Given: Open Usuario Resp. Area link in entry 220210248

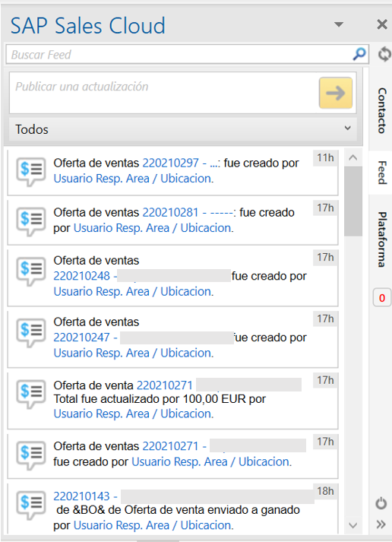Looking at the screenshot, I should (133, 291).
